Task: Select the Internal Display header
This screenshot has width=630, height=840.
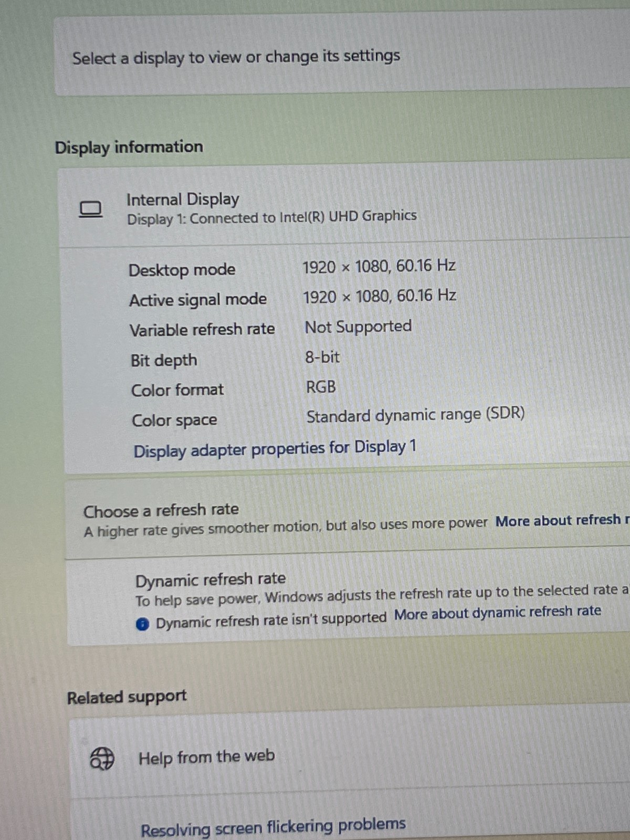Action: tap(183, 199)
